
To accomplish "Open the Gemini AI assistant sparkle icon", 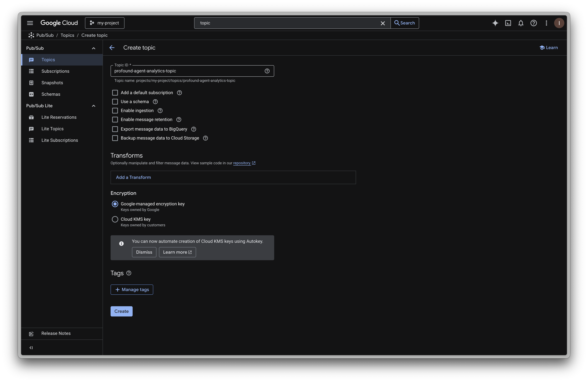I will tap(495, 23).
